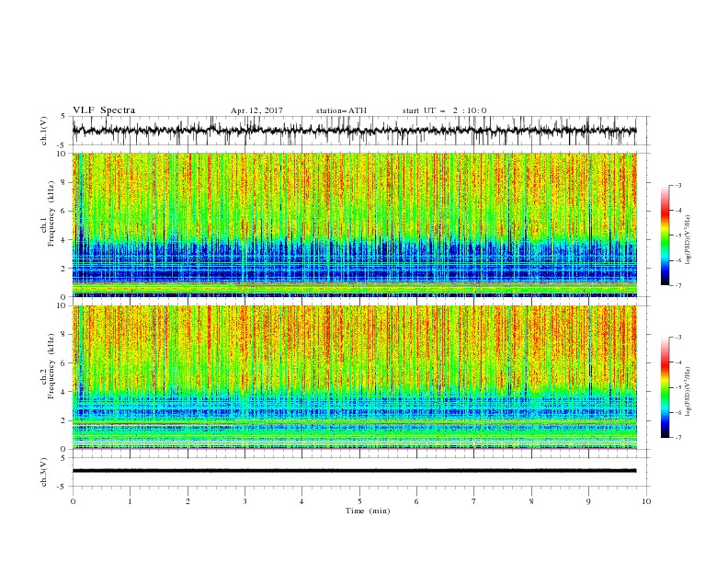Click the "VLF Spectra" title text
728x563 pixels.
click(x=104, y=110)
